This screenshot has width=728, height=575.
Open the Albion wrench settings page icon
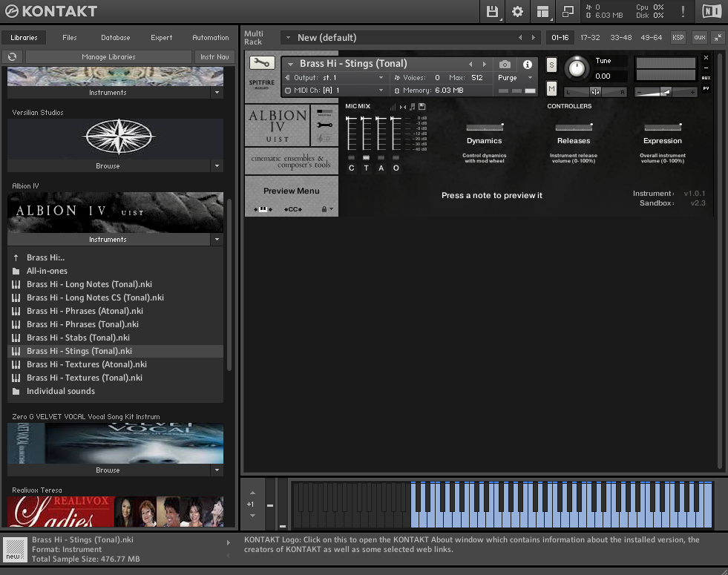[324, 125]
